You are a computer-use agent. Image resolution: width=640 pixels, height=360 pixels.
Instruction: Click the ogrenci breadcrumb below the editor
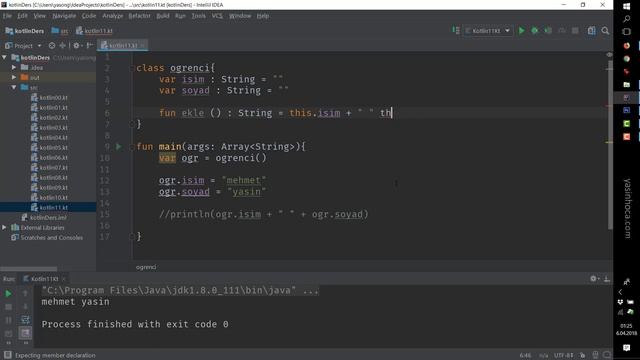click(146, 267)
